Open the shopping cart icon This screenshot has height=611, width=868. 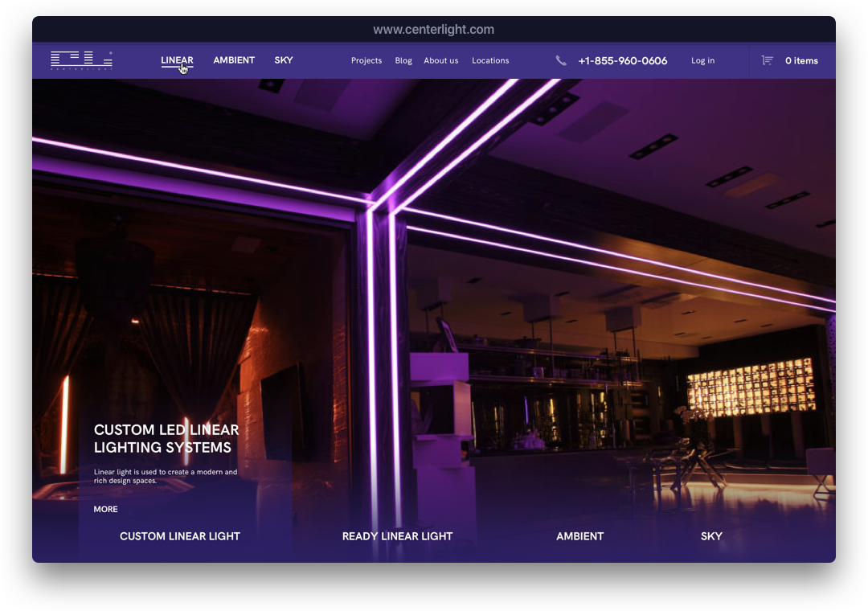point(767,60)
